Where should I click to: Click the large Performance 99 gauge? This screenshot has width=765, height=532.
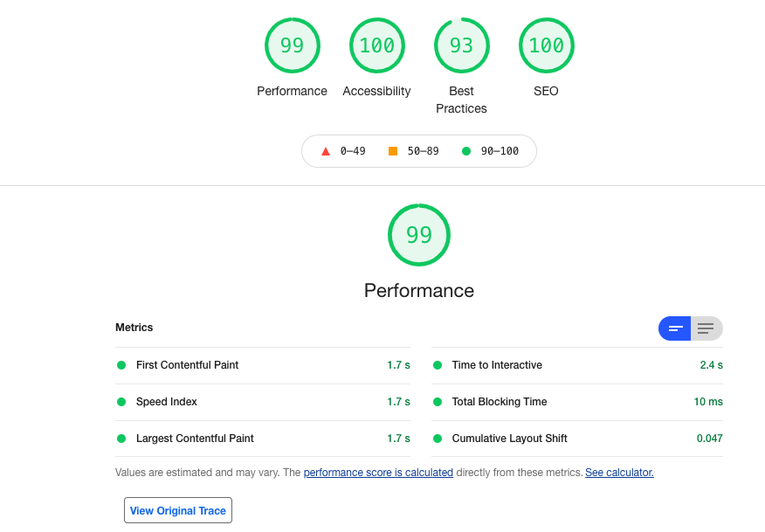(x=419, y=235)
